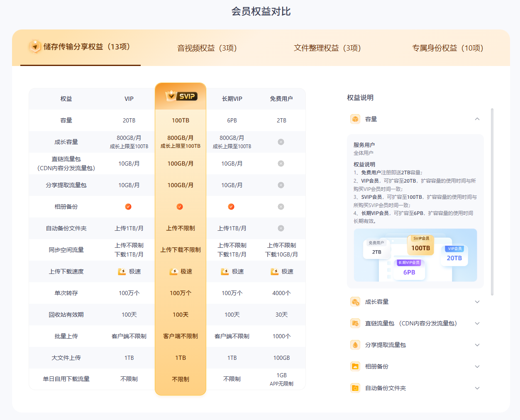Click the 直链流量包 icon in the right panel

coord(355,323)
